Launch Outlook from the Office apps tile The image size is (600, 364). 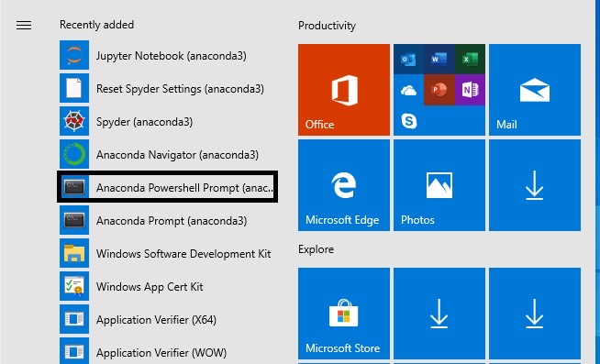click(x=408, y=60)
